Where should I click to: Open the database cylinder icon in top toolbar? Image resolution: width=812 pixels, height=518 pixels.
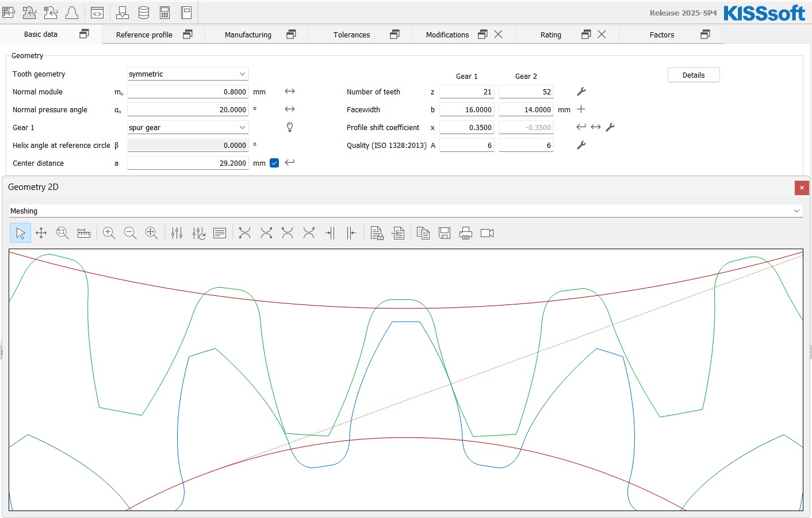click(144, 13)
